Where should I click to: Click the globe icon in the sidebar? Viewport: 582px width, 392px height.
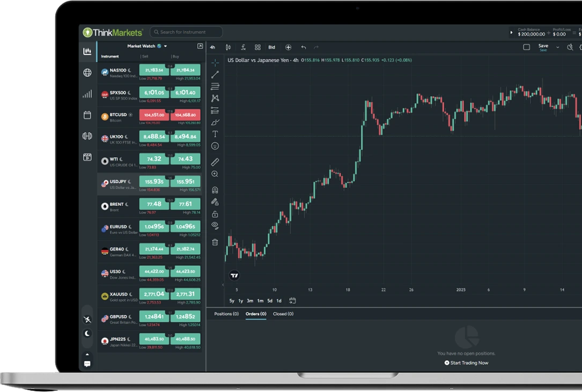click(x=87, y=73)
